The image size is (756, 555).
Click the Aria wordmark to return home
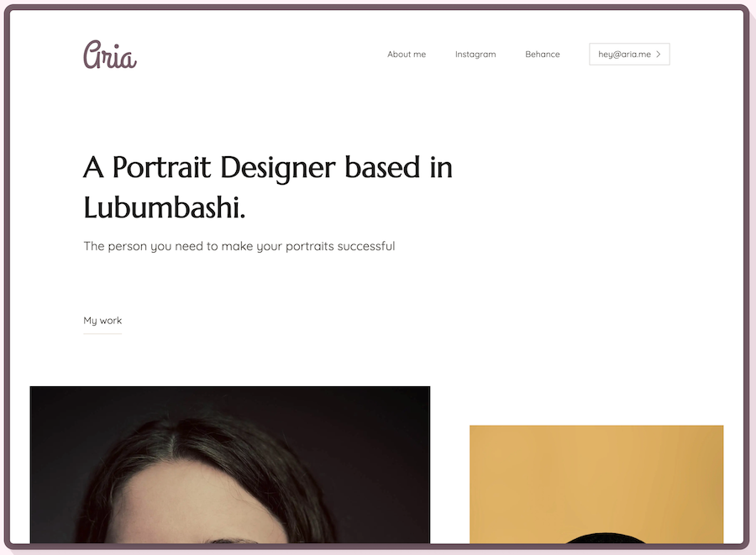(x=109, y=55)
